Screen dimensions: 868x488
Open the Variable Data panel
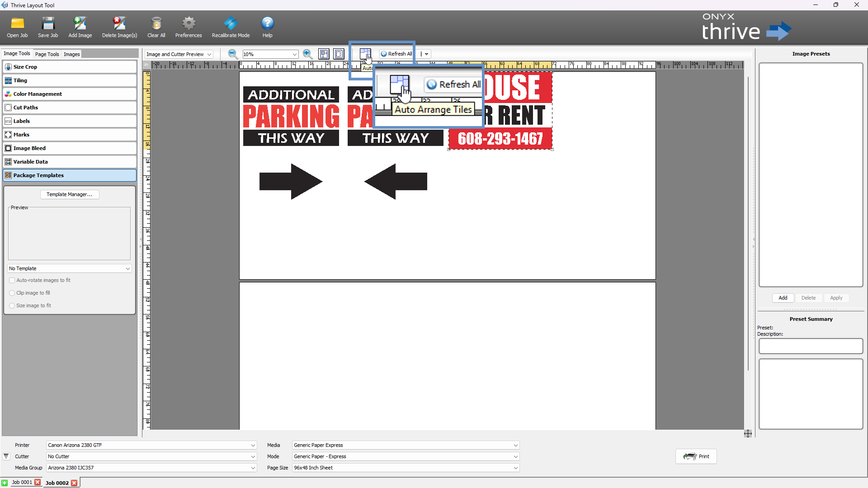tap(70, 162)
